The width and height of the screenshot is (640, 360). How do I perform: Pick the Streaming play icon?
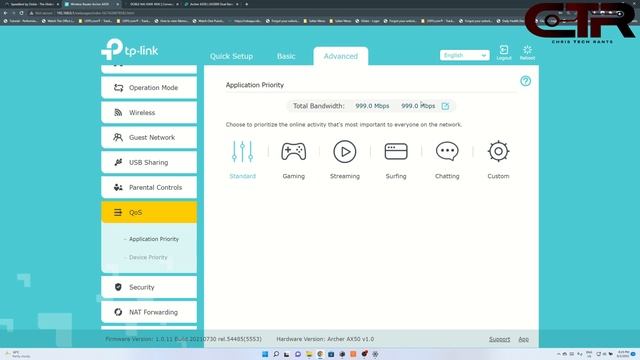[x=345, y=151]
